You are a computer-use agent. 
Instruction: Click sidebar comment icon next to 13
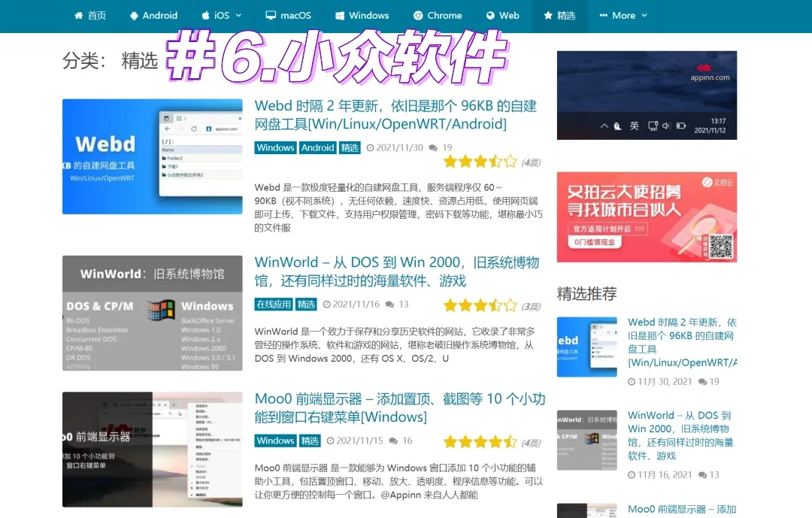pos(702,475)
